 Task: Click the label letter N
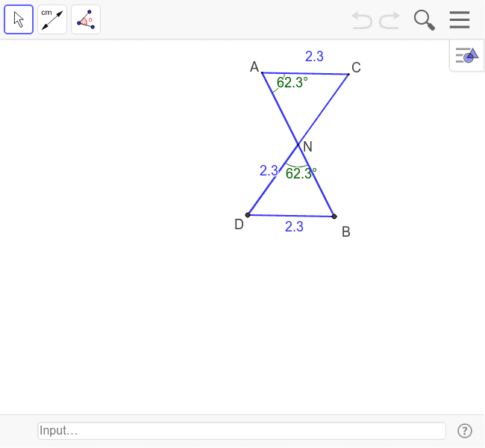coord(307,146)
